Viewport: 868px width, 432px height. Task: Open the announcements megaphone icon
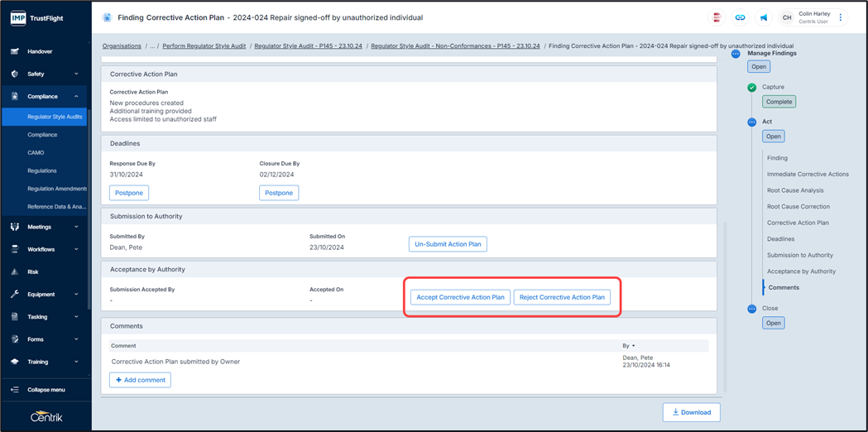(763, 17)
